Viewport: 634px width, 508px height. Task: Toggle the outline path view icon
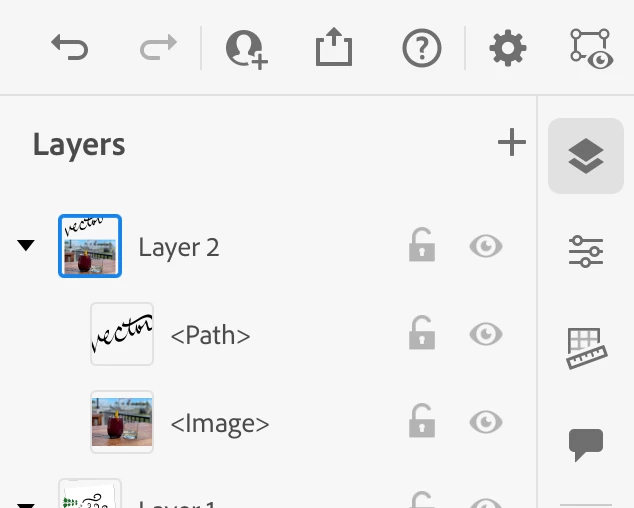tap(592, 49)
